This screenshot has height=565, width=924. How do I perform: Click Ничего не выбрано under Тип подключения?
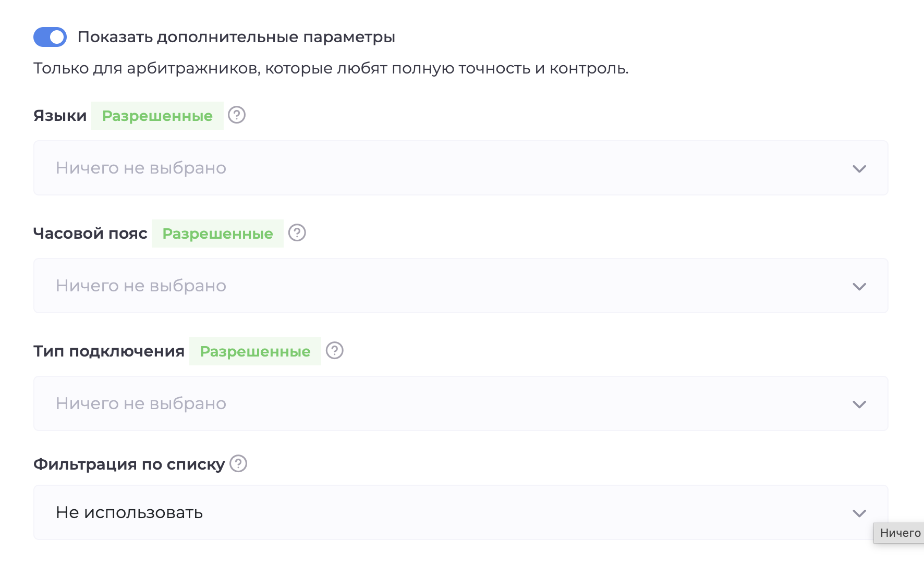pos(141,403)
